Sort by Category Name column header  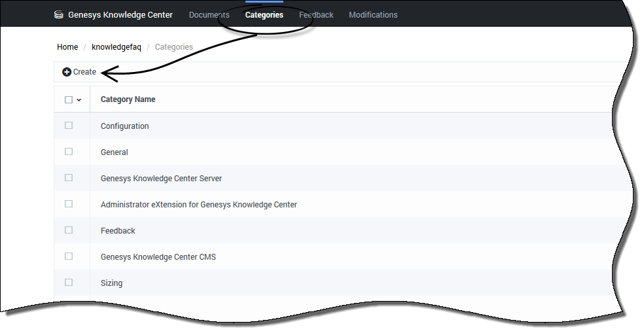point(128,99)
